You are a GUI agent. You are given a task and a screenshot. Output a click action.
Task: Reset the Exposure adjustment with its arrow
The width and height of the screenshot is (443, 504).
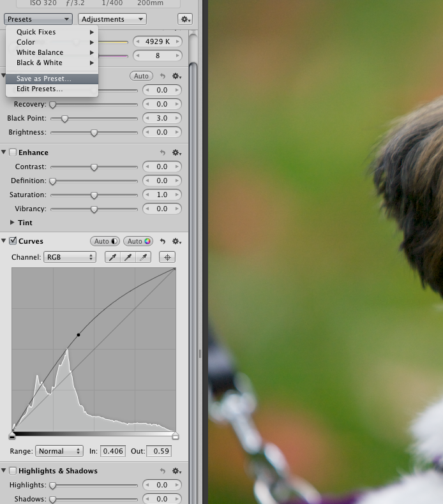tap(163, 76)
